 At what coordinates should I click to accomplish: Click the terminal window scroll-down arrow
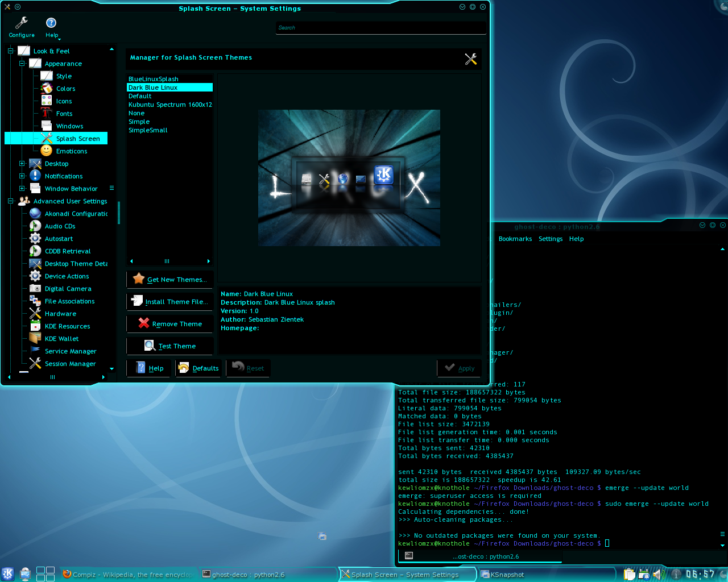tap(723, 546)
